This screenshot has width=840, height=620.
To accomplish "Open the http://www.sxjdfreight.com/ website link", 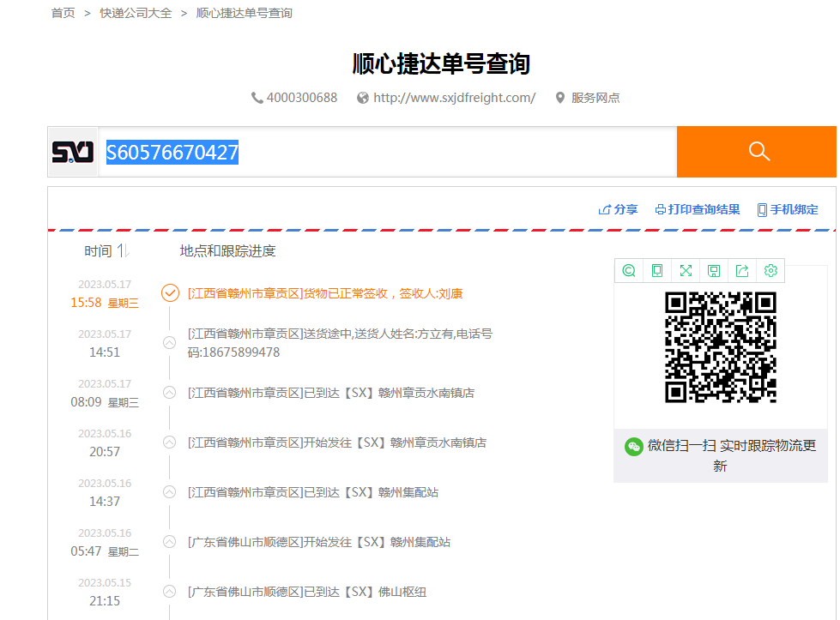I will point(454,98).
